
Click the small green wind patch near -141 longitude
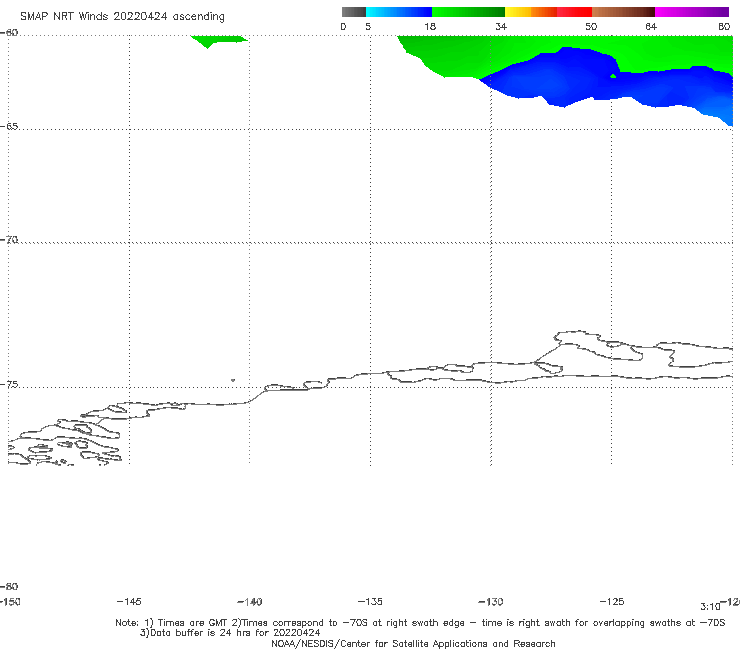(x=218, y=41)
